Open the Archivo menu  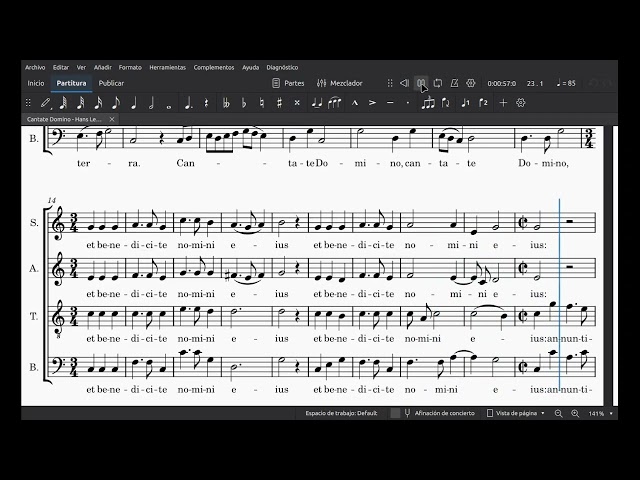pos(35,67)
